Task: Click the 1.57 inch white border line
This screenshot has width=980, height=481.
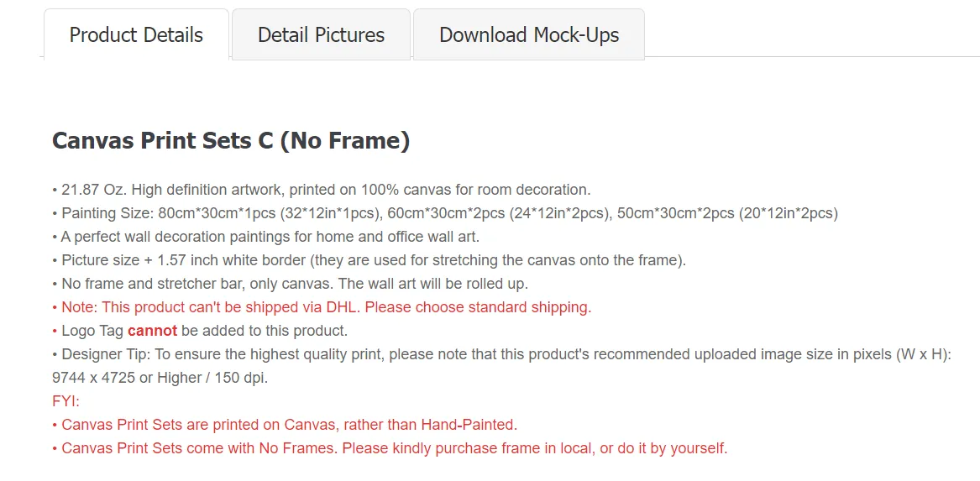Action: [369, 260]
